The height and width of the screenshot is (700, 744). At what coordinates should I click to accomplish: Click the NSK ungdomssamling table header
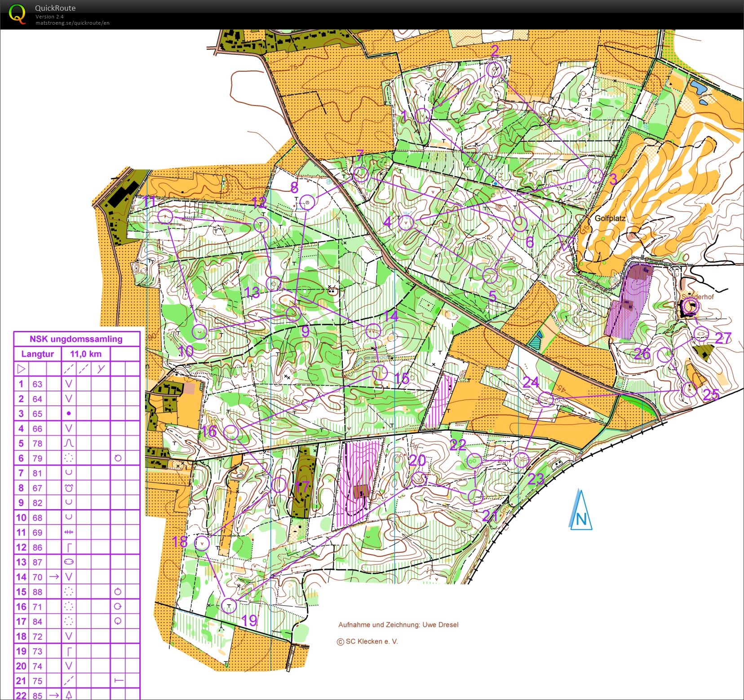[76, 339]
